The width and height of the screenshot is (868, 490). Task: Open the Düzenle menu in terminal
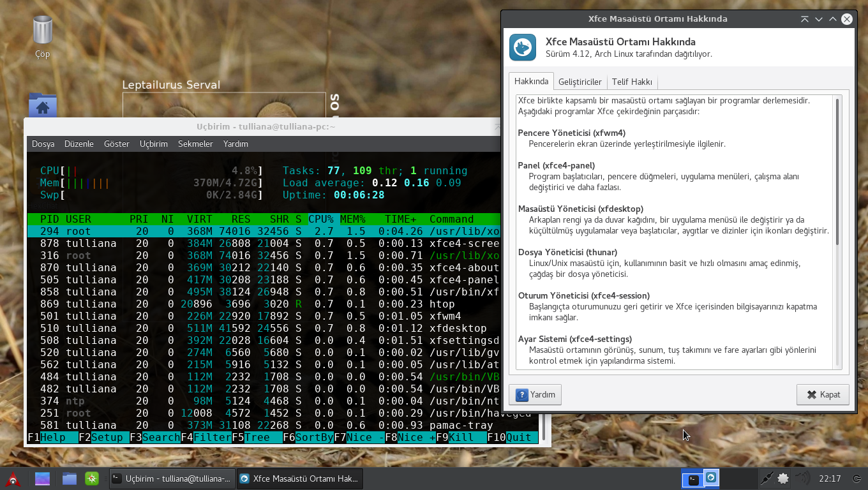coord(79,144)
